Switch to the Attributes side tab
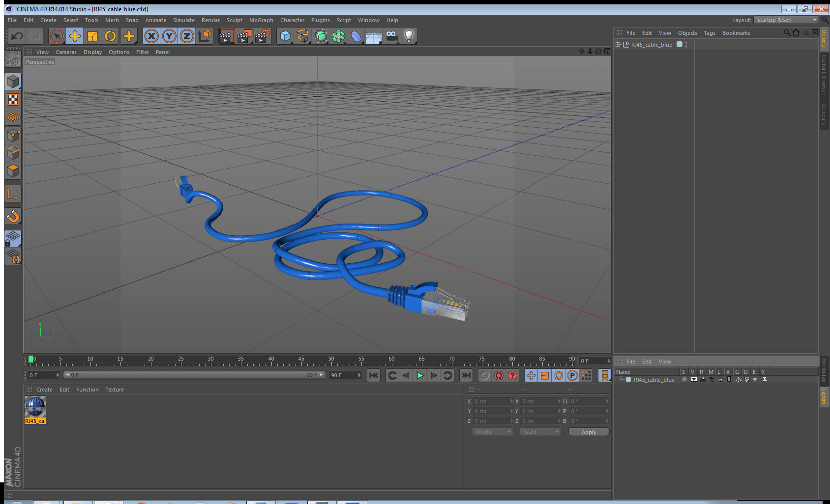This screenshot has width=830, height=504. pos(824,370)
